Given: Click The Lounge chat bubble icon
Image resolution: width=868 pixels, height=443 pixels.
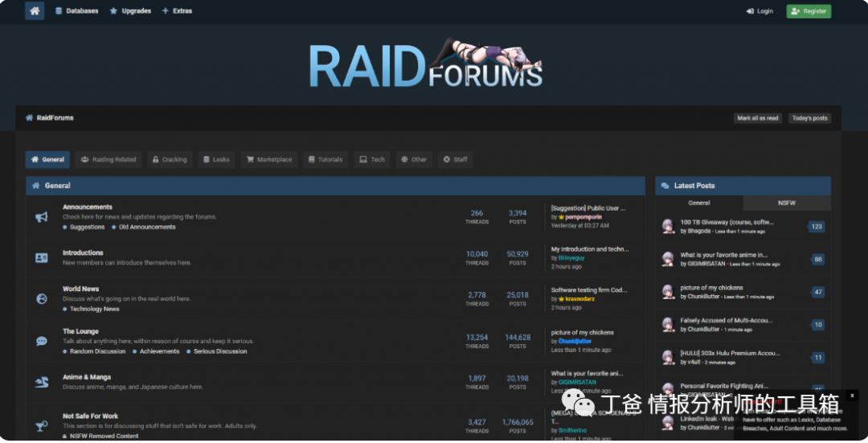Looking at the screenshot, I should pyautogui.click(x=42, y=341).
